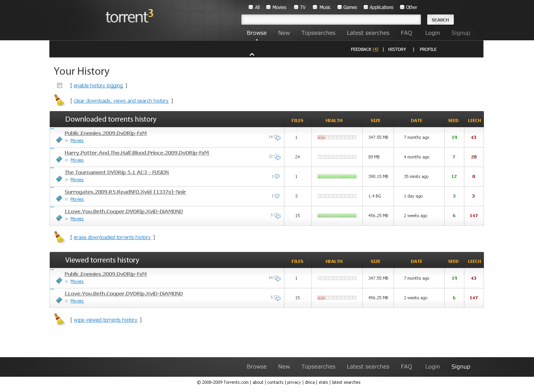Collapse the Public.Enemies row using its blue marker

[x=51, y=129]
